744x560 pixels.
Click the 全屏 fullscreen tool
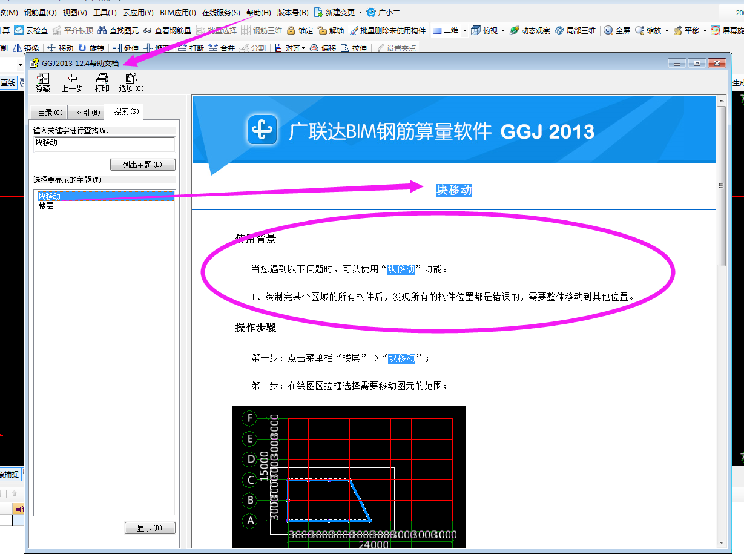pyautogui.click(x=617, y=30)
